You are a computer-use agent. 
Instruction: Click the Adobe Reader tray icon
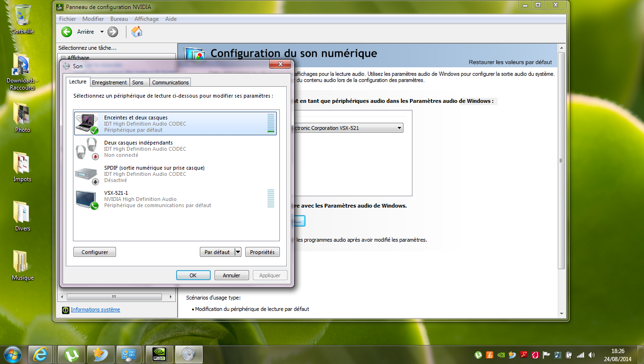524,355
